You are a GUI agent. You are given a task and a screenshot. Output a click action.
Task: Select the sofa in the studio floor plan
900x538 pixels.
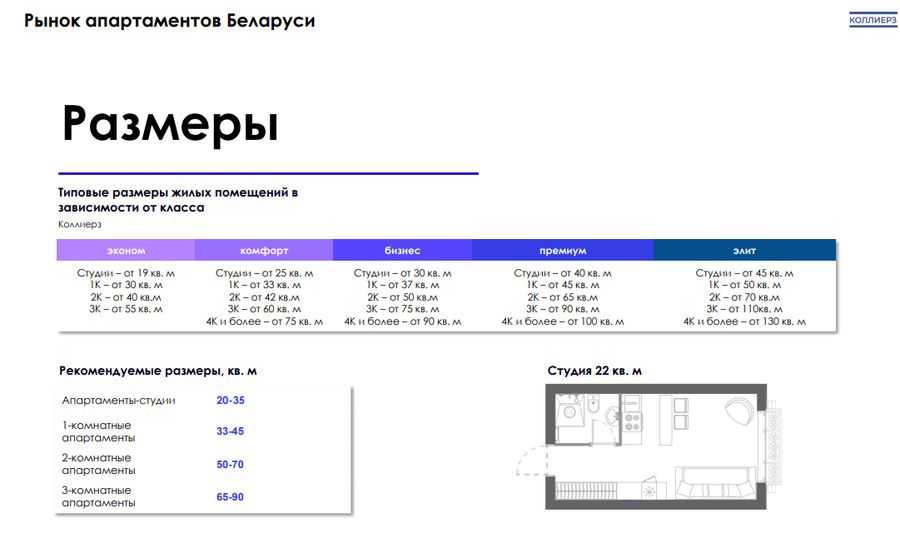[712, 484]
